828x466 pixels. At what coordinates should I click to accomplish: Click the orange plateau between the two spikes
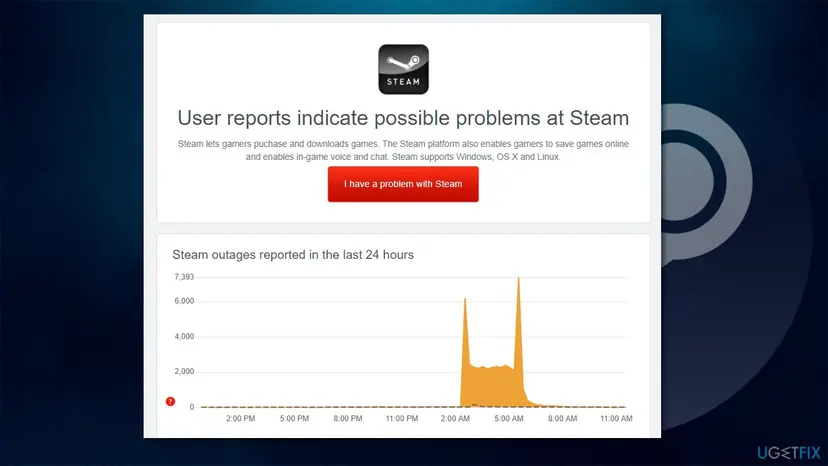(492, 386)
